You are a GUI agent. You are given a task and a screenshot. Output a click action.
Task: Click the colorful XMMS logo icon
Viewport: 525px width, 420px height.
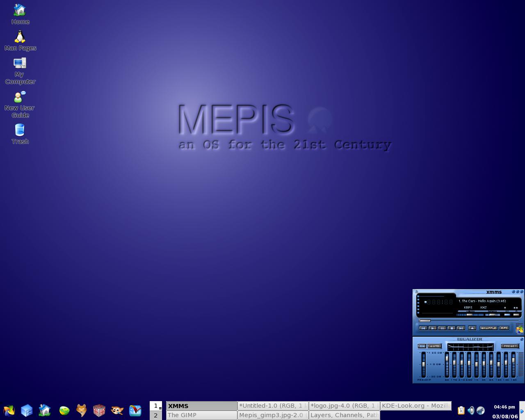click(520, 330)
